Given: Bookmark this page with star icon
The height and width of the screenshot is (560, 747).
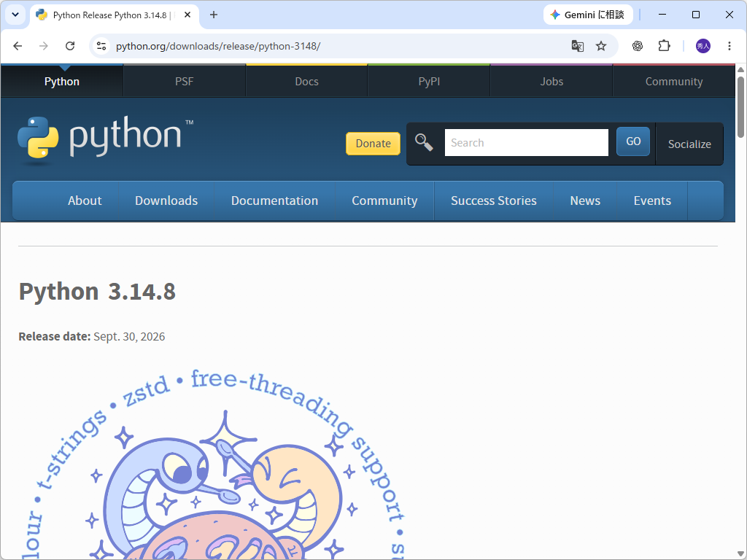Looking at the screenshot, I should [601, 46].
